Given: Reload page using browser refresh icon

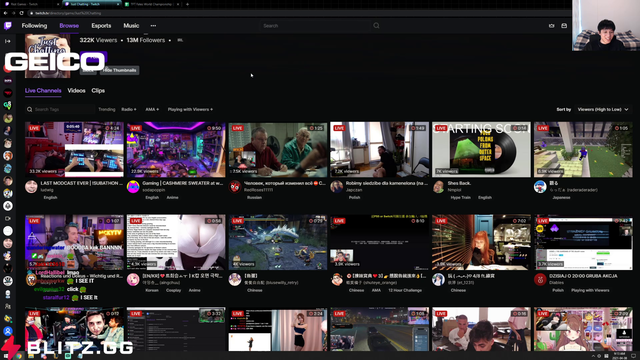Looking at the screenshot, I should 22,13.
